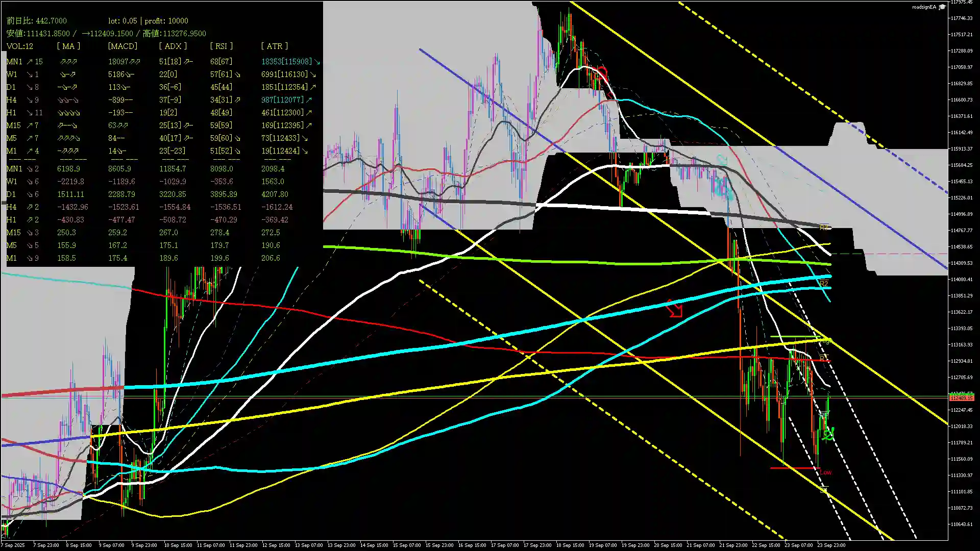Screen dimensions: 980x551
Task: Click the roadsignEA graduation cap icon
Action: tap(942, 7)
